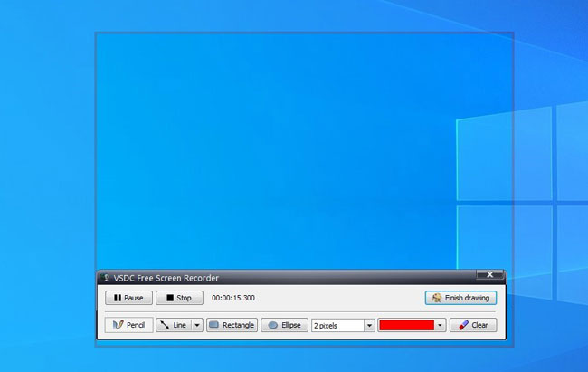This screenshot has height=372, width=588.
Task: Open the color picker dropdown arrow
Action: 440,325
